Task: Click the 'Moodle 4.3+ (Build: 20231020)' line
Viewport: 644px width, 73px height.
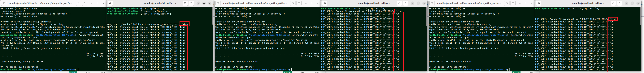Action: click(261, 40)
